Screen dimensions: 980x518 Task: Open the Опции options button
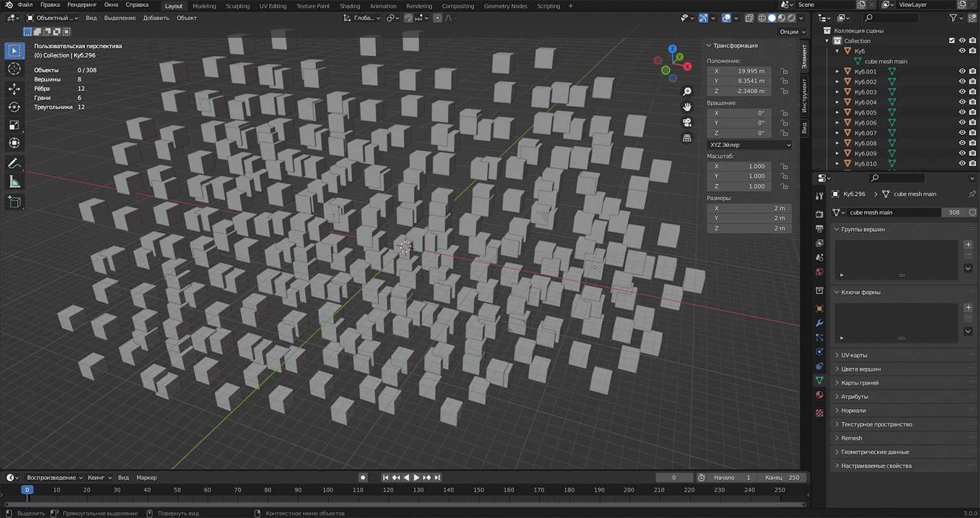click(x=792, y=31)
